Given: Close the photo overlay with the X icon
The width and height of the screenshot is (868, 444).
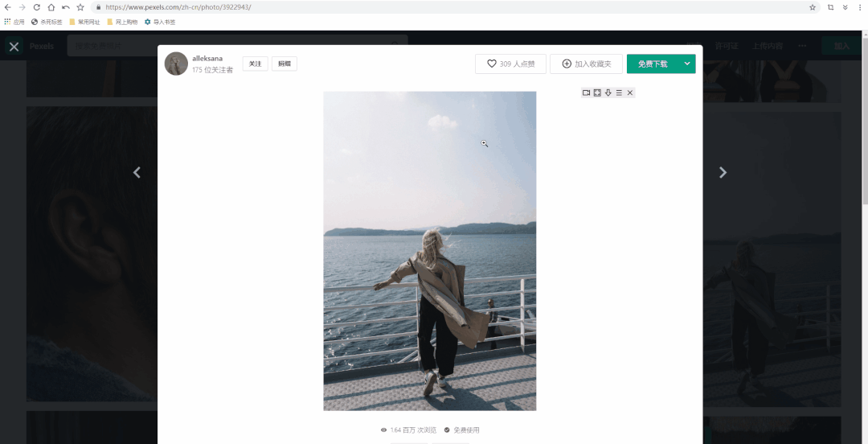Looking at the screenshot, I should point(14,47).
